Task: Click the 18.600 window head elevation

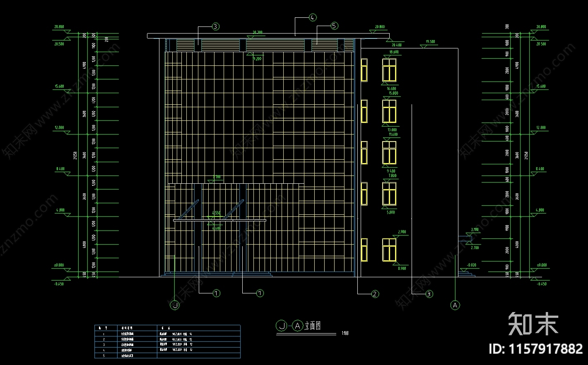Action: pyautogui.click(x=394, y=52)
